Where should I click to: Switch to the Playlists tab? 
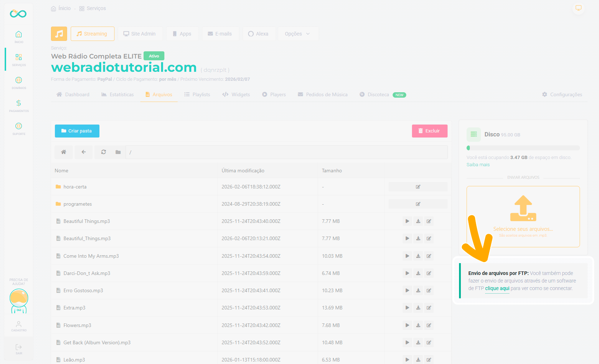[x=197, y=94]
